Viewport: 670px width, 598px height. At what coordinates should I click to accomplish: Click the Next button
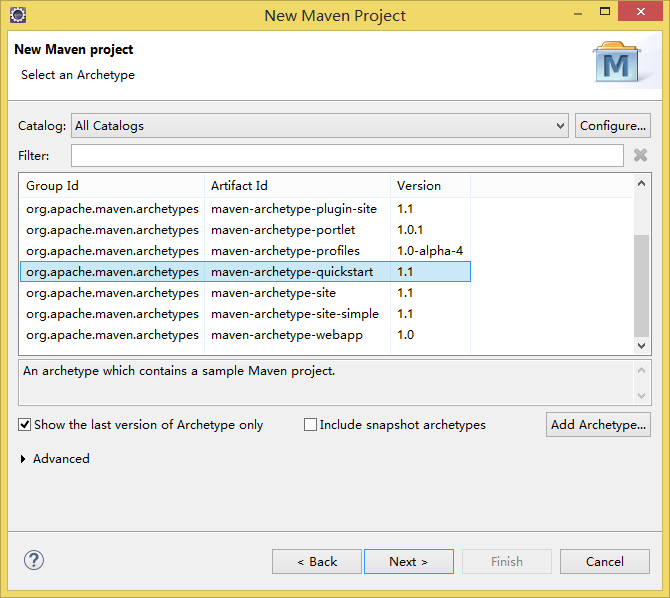point(409,562)
